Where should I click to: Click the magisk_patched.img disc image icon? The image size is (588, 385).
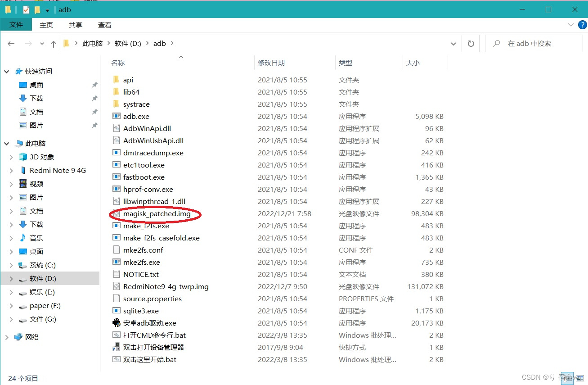[117, 213]
